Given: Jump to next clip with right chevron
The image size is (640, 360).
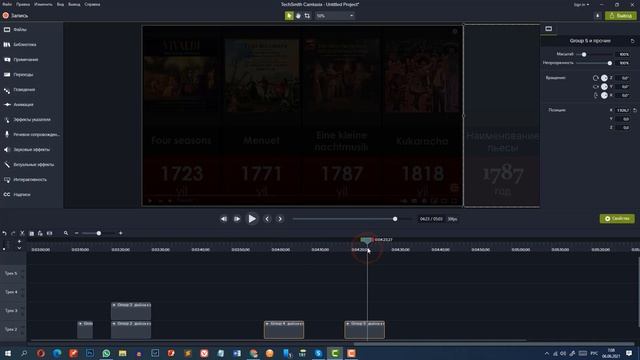Looking at the screenshot, I should coord(280,219).
